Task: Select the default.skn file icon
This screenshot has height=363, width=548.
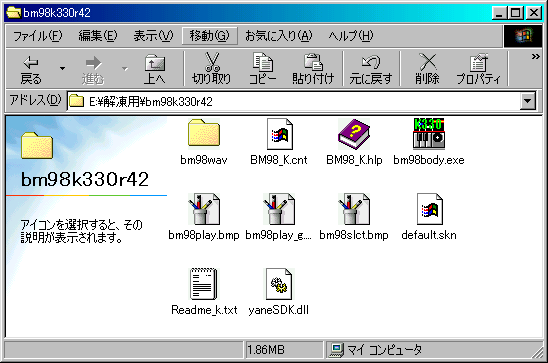Action: 430,209
